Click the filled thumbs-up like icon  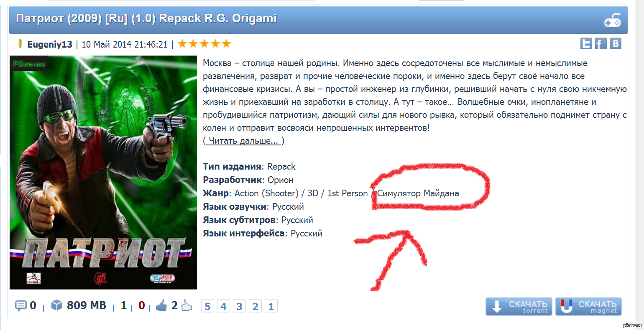pos(161,306)
